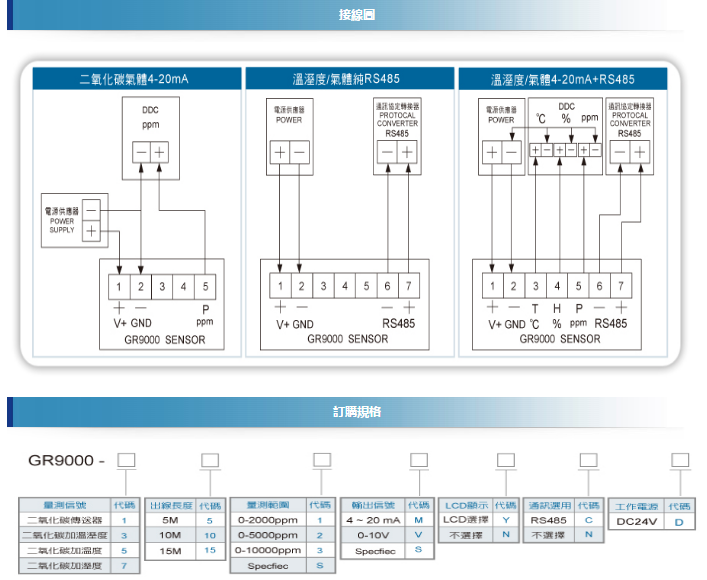Click the 15M cable length cell

pos(170,551)
